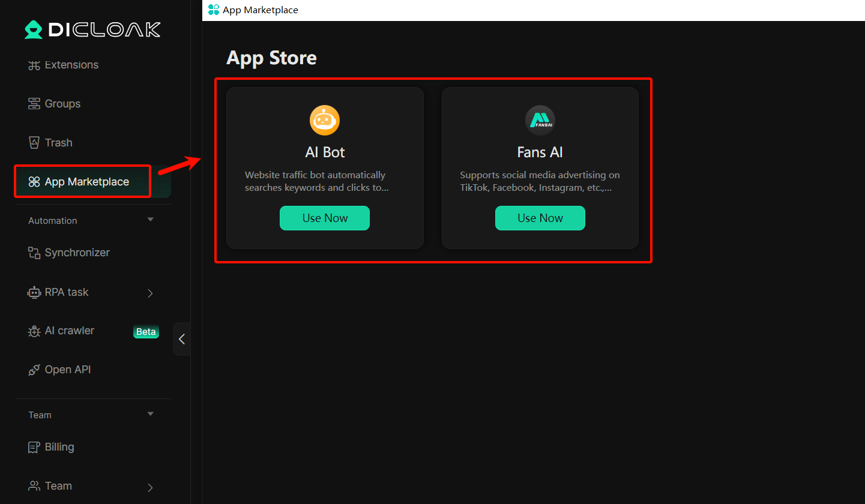Click the Open API plug icon

coord(34,370)
